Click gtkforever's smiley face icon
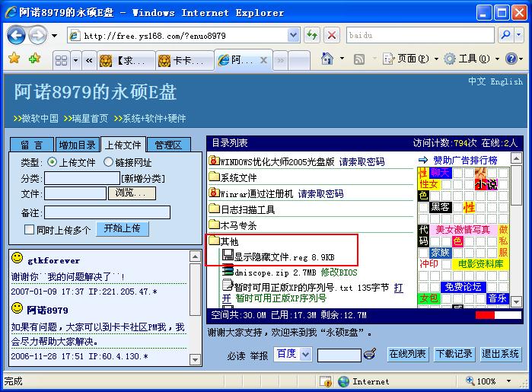 17,257
